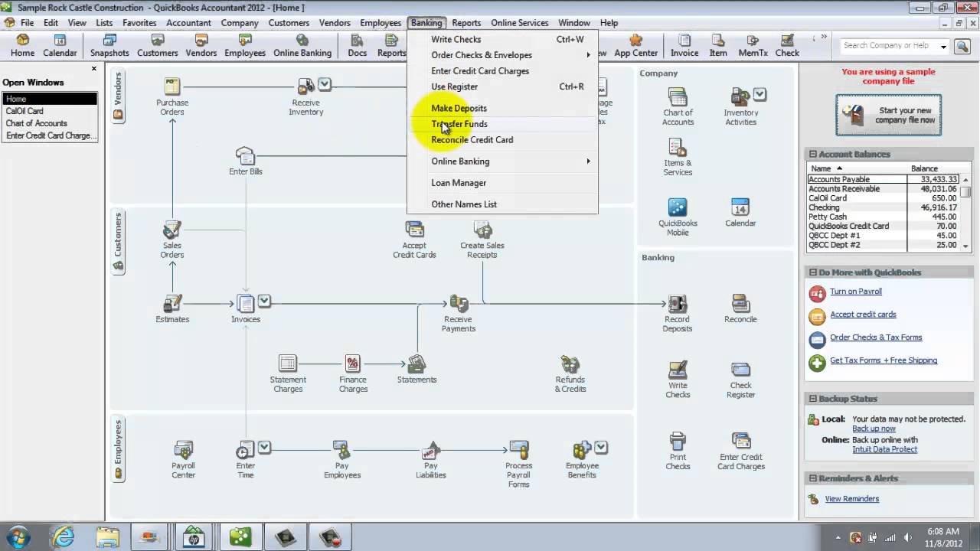
Task: Open Reconcile icon in Banking section
Action: (740, 303)
